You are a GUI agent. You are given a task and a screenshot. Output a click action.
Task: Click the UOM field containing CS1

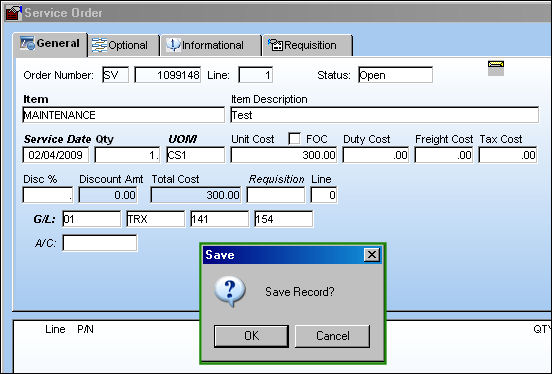point(195,155)
